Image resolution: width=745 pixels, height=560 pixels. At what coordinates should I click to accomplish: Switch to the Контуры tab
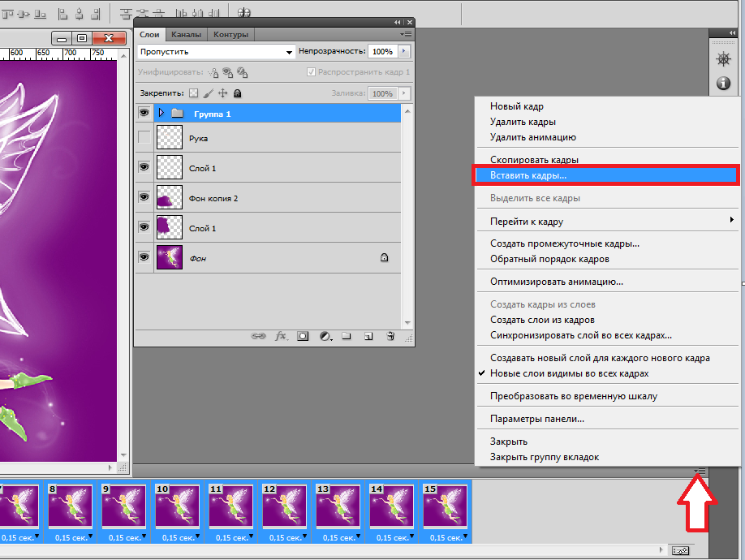click(231, 34)
